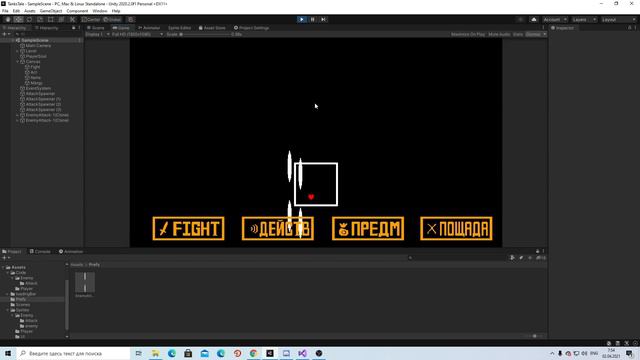Image resolution: width=640 pixels, height=360 pixels.
Task: Open the Component menu
Action: click(x=77, y=11)
